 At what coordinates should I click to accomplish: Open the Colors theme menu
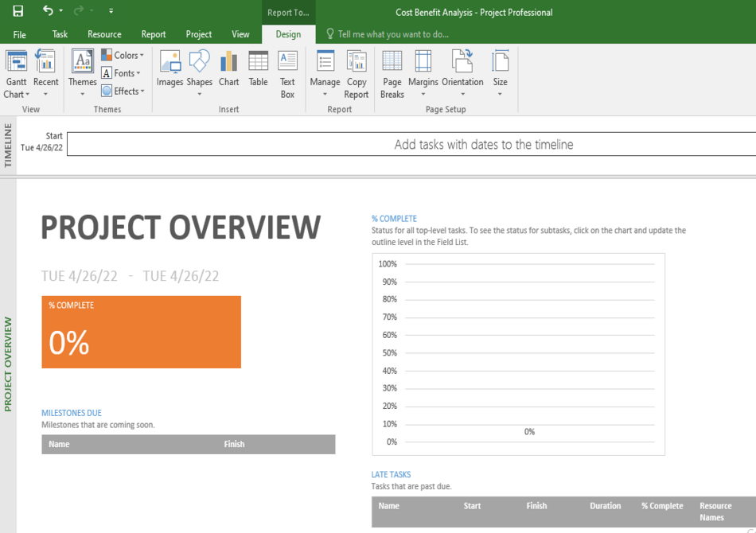tap(123, 55)
